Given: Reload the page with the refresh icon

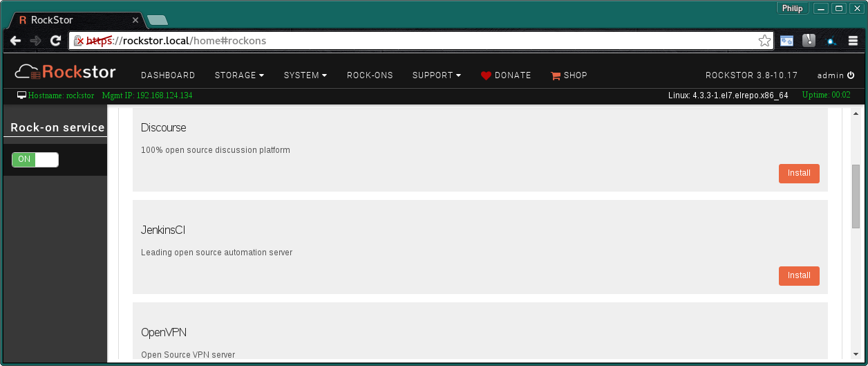Looking at the screenshot, I should pos(56,41).
